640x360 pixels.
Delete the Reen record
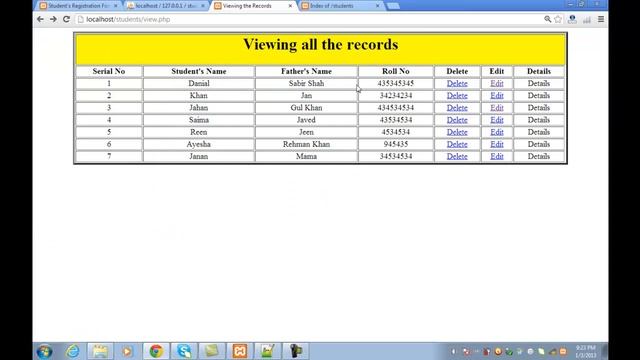pyautogui.click(x=457, y=132)
